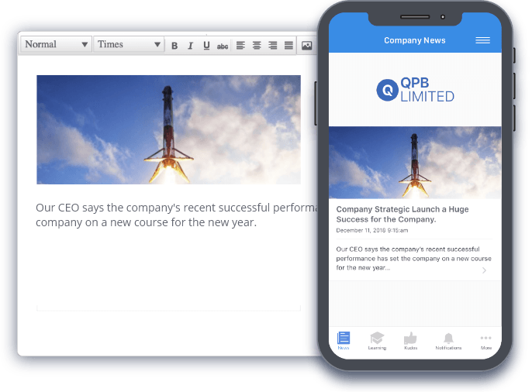Expand the article using the chevron arrow
The image size is (532, 392).
point(485,270)
